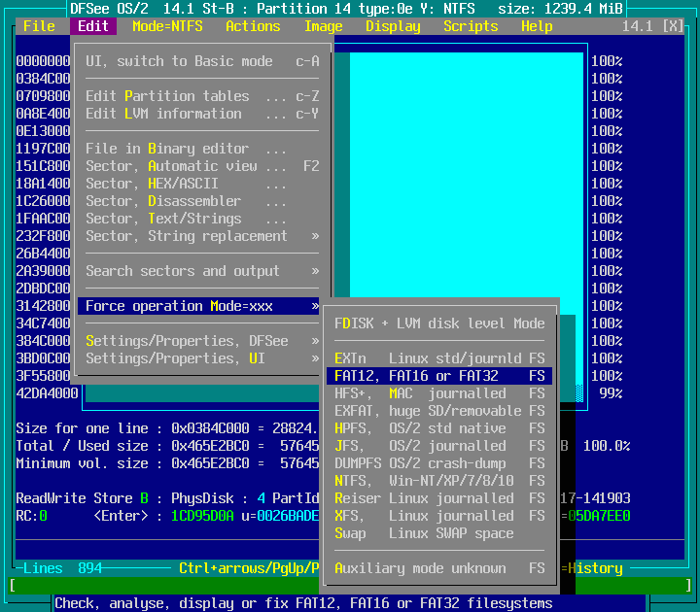Open the Scripts menu
700x612 pixels.
pos(471,26)
